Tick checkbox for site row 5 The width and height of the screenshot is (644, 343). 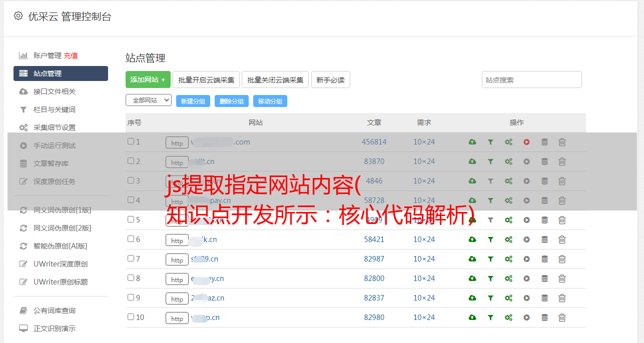click(131, 219)
